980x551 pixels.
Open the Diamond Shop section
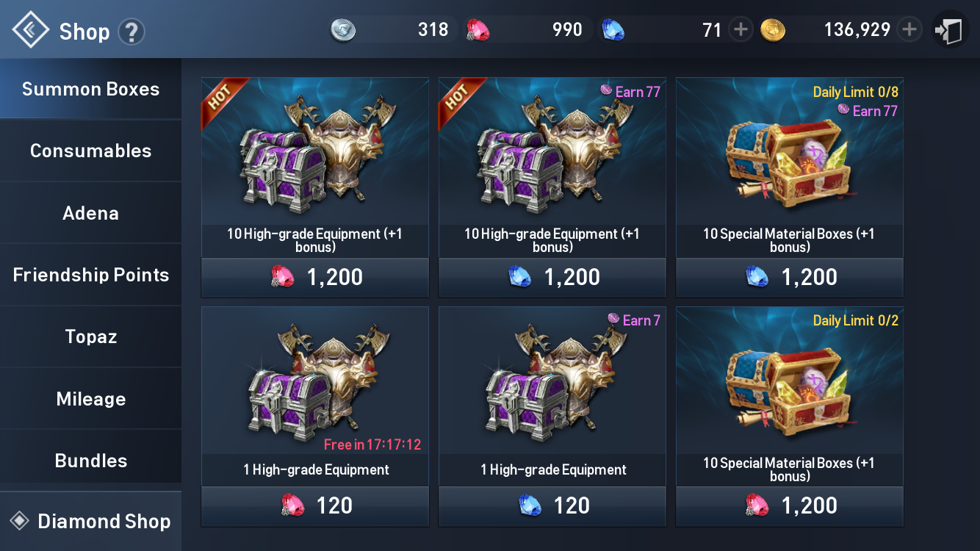(x=90, y=522)
